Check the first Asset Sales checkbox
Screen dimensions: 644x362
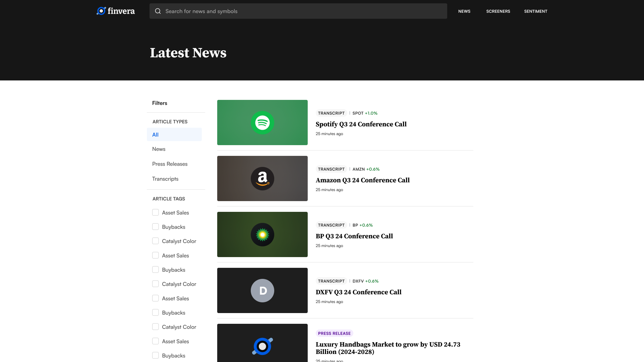tap(156, 213)
